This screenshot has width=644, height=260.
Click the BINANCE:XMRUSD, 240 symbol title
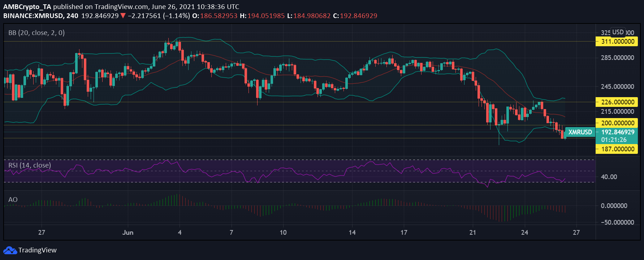pyautogui.click(x=41, y=16)
